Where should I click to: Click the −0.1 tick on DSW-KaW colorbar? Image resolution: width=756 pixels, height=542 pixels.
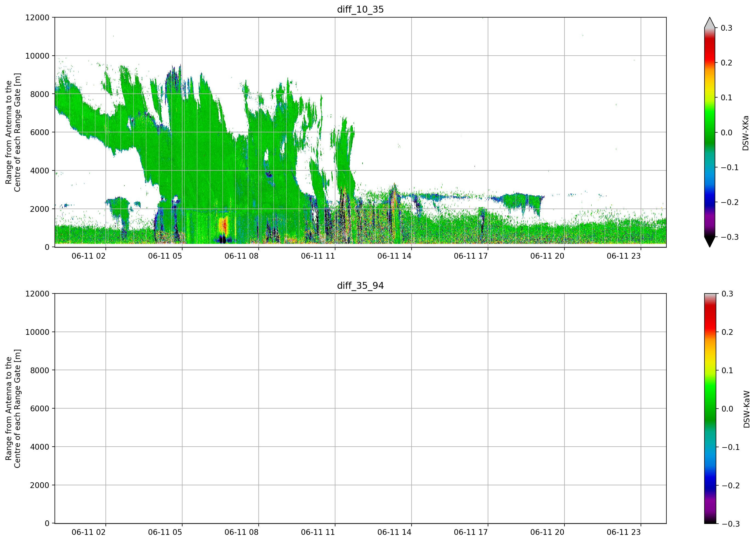tap(731, 447)
